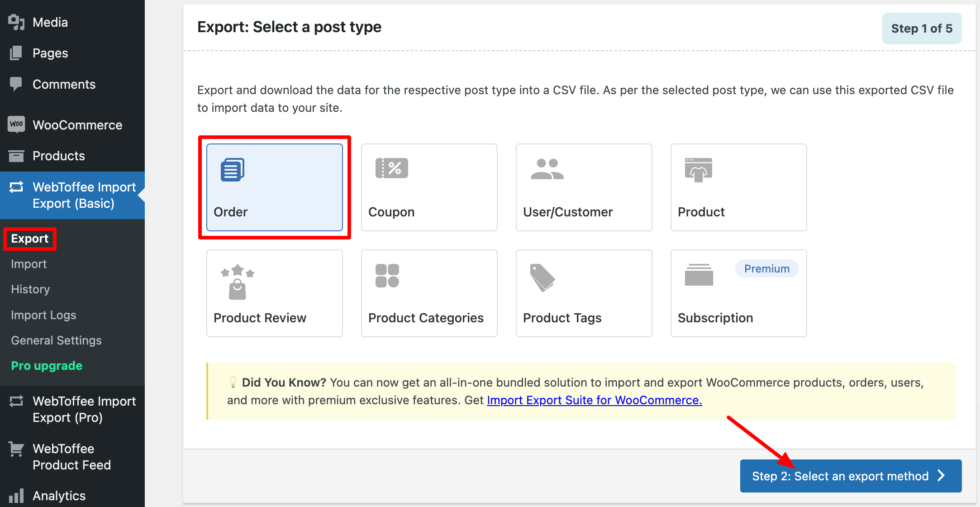Open the WooCommerce menu
980x507 pixels.
pos(72,124)
